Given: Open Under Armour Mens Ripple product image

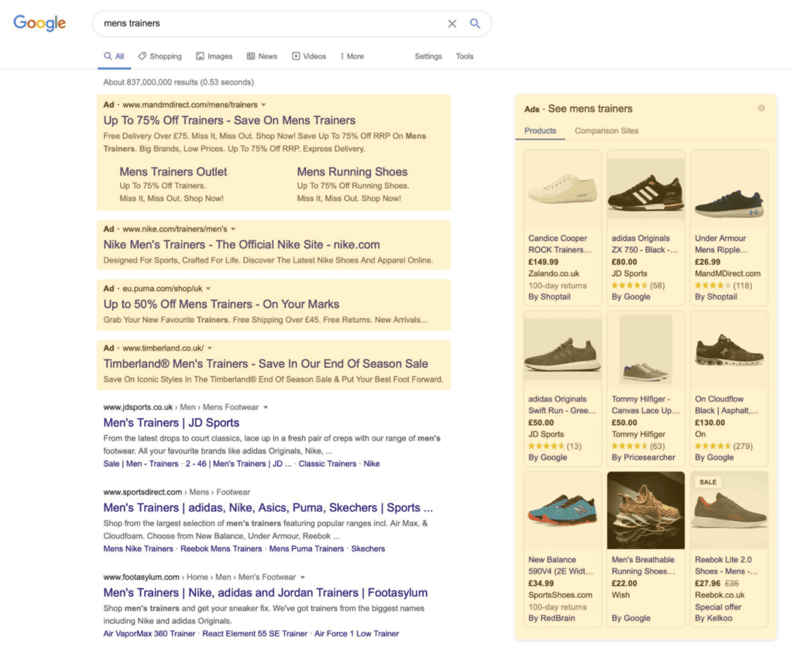Looking at the screenshot, I should tap(729, 189).
